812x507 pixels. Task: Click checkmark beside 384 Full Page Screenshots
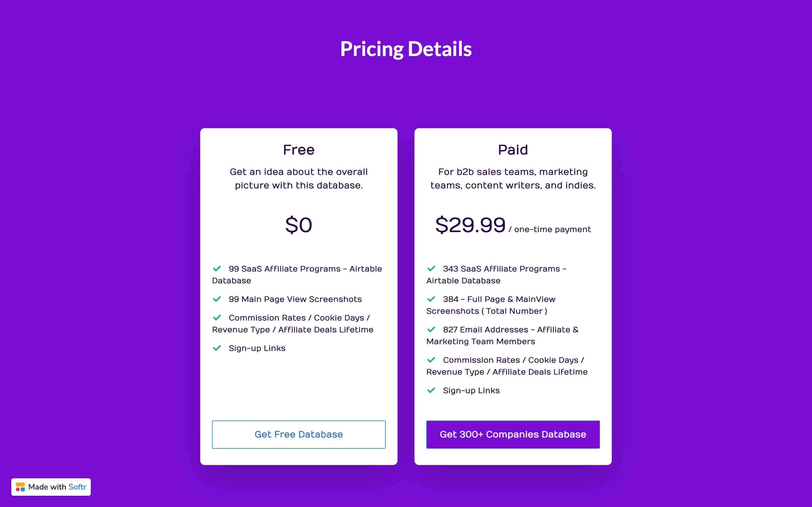[x=431, y=299]
